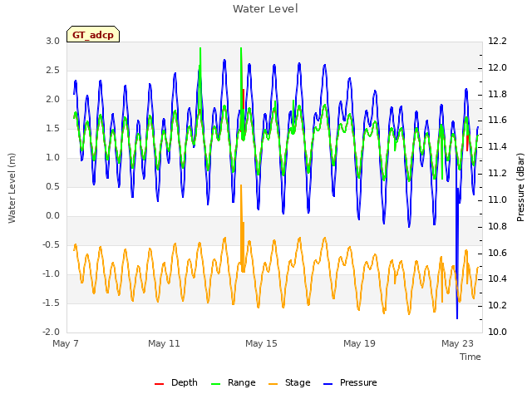The height and width of the screenshot is (399, 532).
Task: Click the May 7 date tick label
Action: (66, 343)
